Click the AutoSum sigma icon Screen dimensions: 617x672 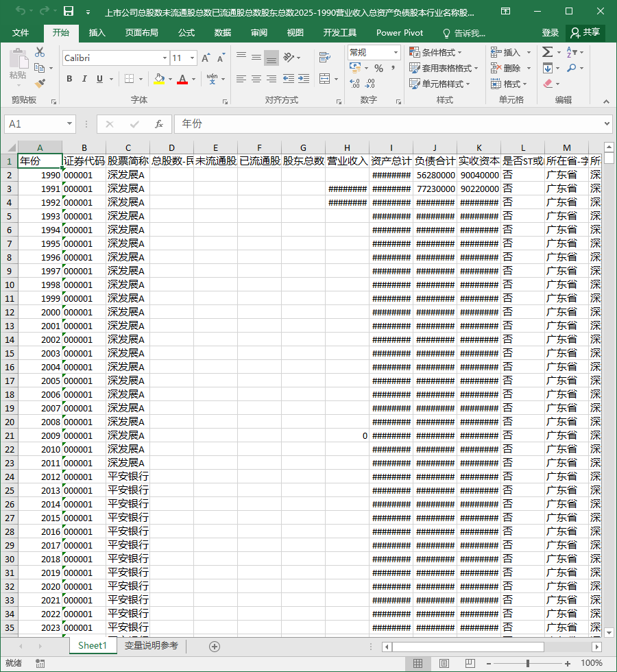(x=547, y=52)
